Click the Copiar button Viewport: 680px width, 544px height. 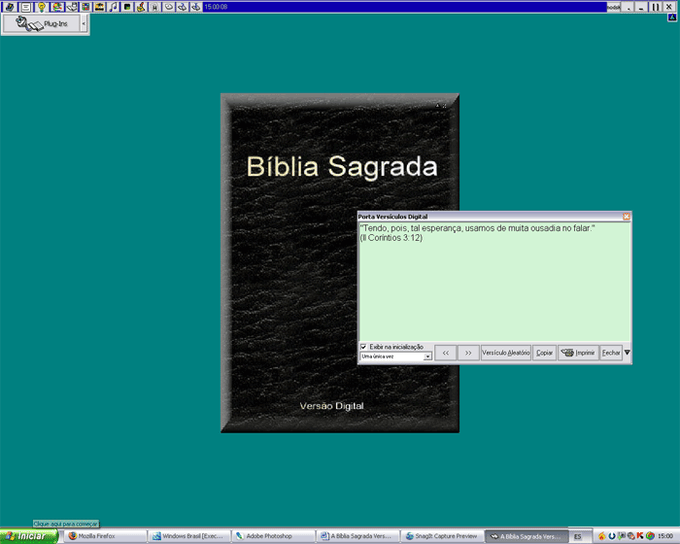pos(544,353)
